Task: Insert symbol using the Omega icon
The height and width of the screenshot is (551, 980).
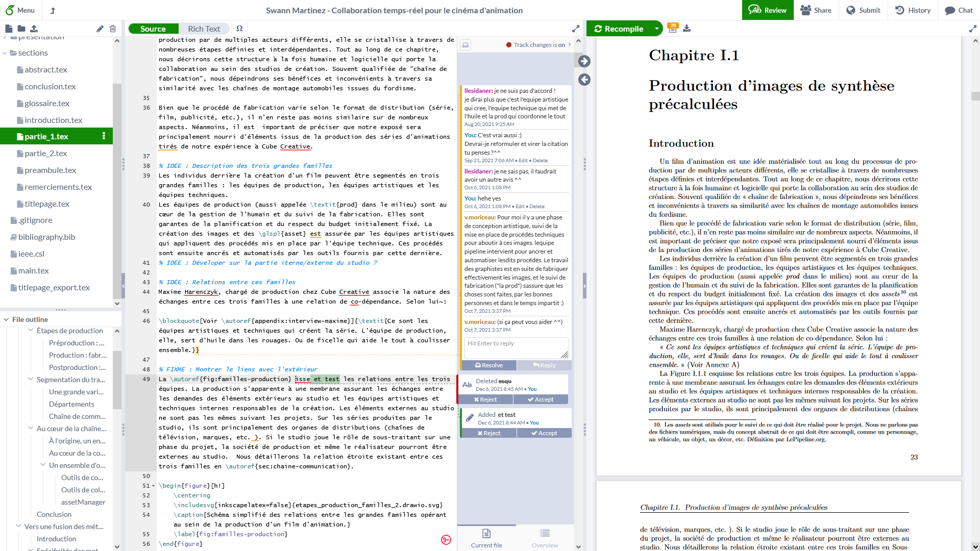Action: 239,29
